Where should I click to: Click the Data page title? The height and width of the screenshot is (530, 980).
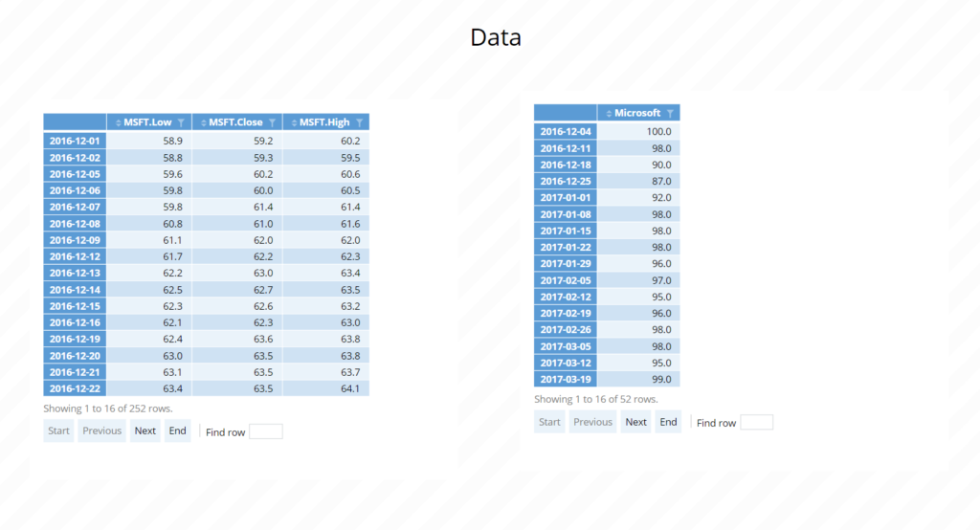pyautogui.click(x=496, y=37)
